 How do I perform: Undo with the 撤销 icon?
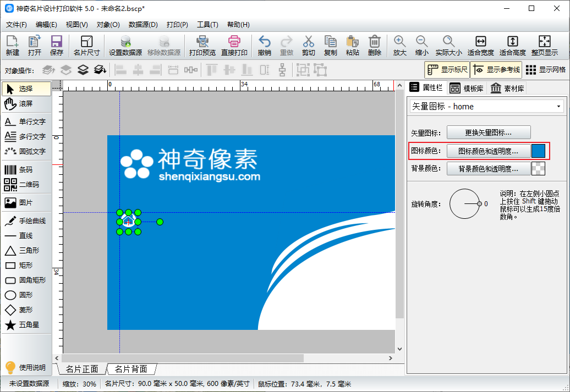pos(264,46)
